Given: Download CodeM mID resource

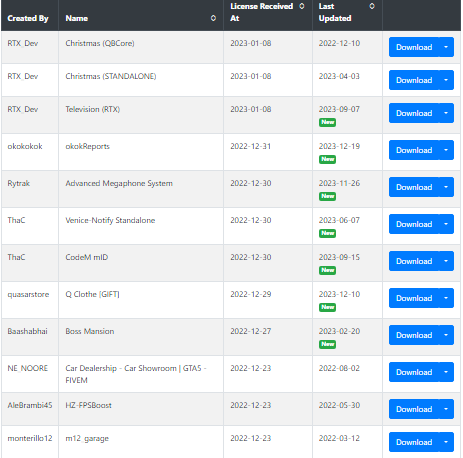Looking at the screenshot, I should tap(414, 261).
